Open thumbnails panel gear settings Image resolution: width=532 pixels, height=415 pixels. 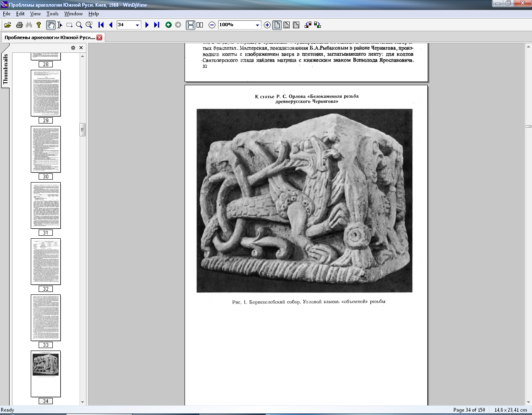(x=73, y=48)
